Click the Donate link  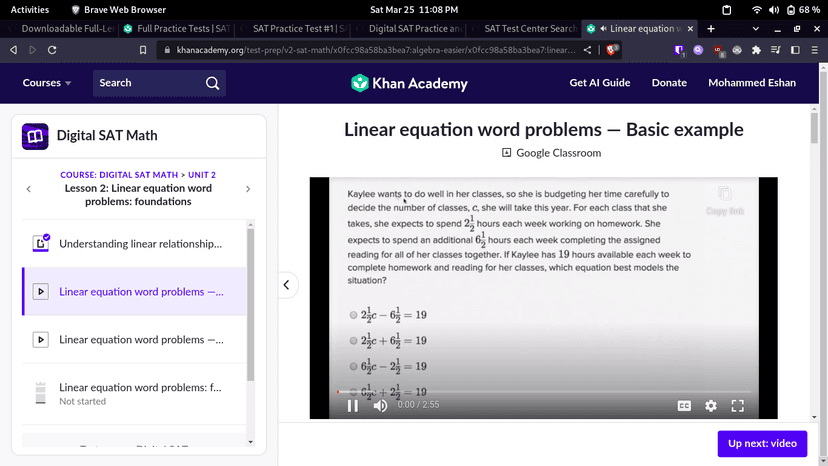click(x=669, y=83)
